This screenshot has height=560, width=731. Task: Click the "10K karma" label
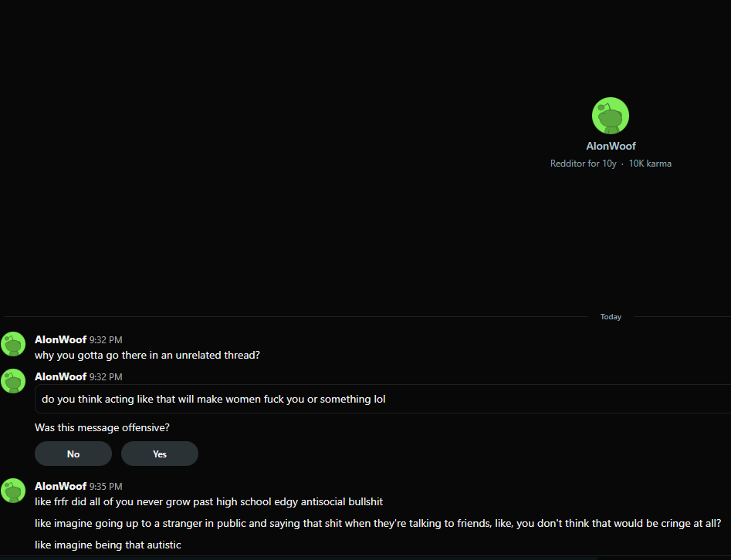click(650, 164)
